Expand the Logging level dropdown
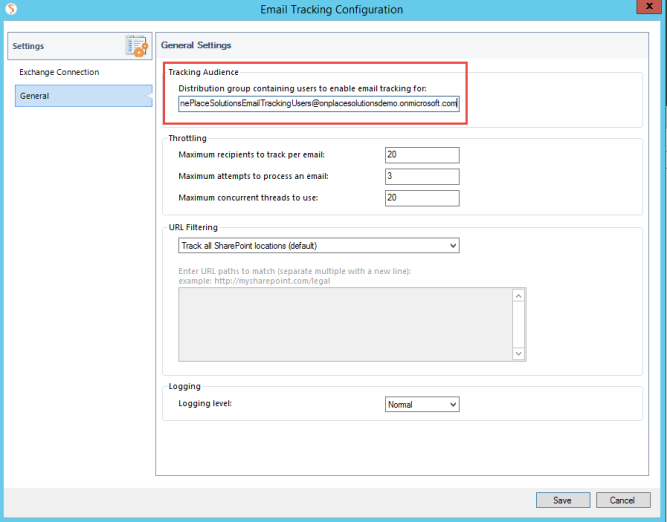Image resolution: width=667 pixels, height=522 pixels. (421, 404)
